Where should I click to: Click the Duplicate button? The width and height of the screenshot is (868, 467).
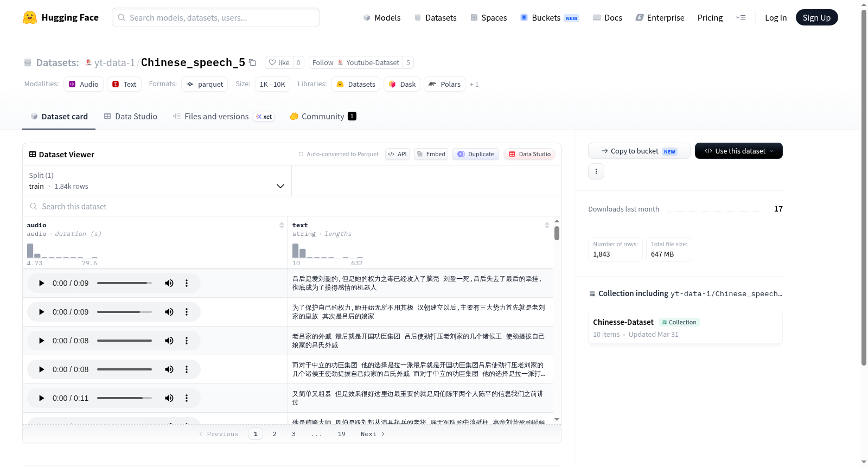point(476,154)
